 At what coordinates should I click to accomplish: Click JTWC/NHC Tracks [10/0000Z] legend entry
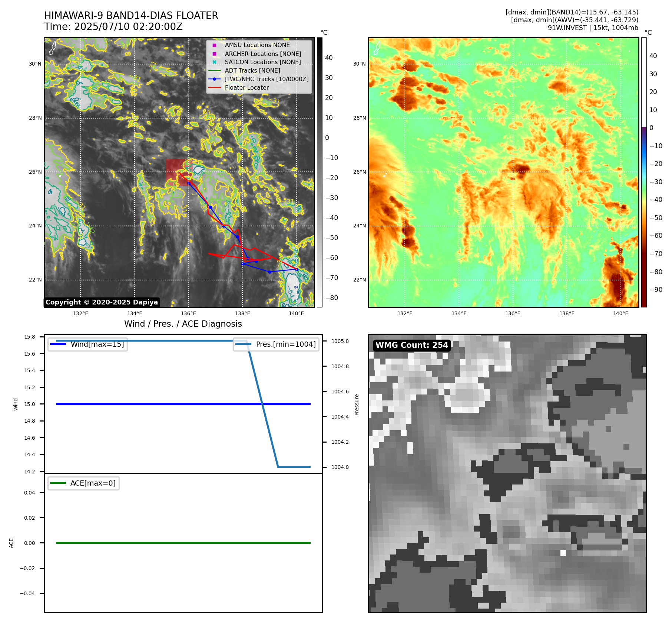267,79
